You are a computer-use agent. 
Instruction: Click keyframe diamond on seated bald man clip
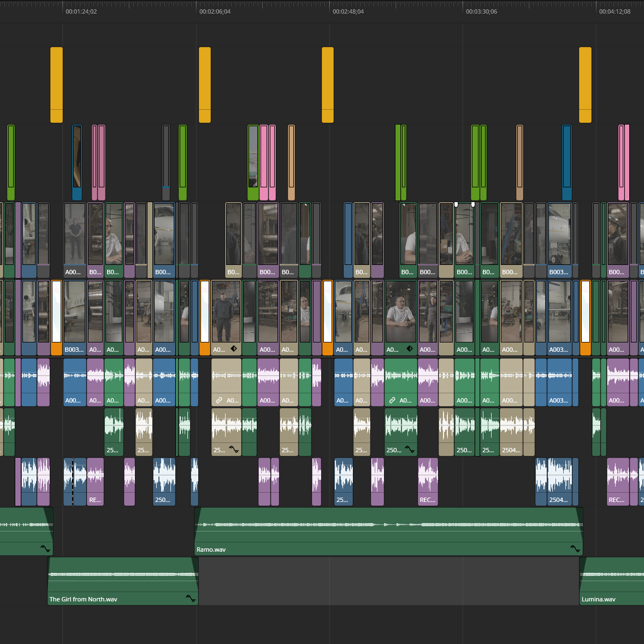[x=410, y=348]
